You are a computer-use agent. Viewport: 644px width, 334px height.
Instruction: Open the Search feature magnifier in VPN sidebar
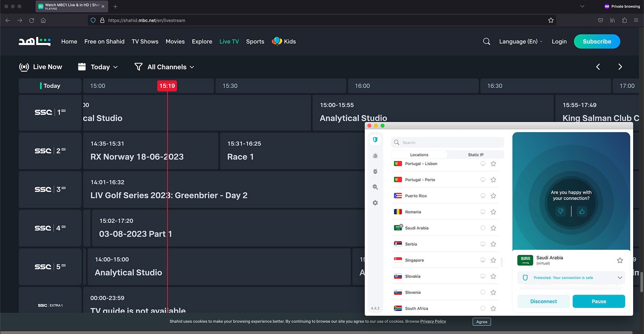tap(375, 187)
